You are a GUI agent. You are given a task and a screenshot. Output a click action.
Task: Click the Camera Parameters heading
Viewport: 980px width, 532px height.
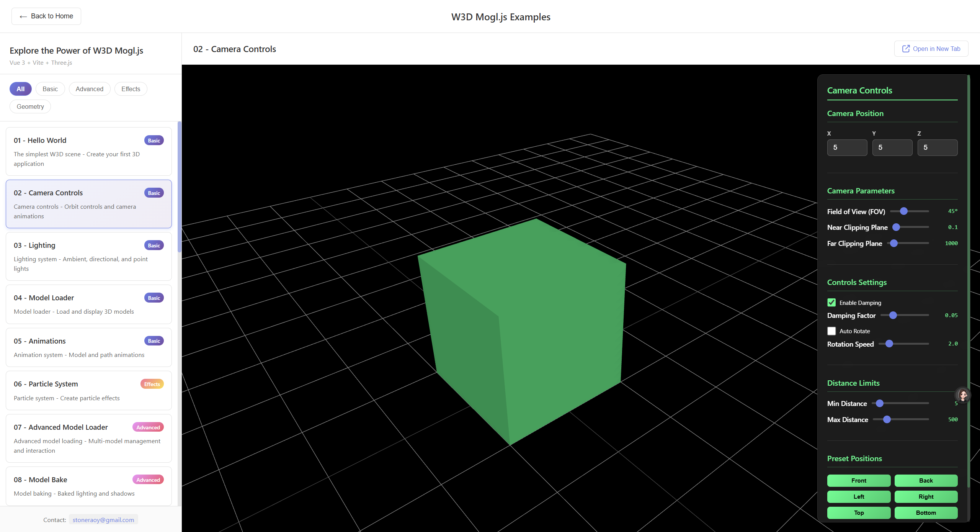click(861, 191)
